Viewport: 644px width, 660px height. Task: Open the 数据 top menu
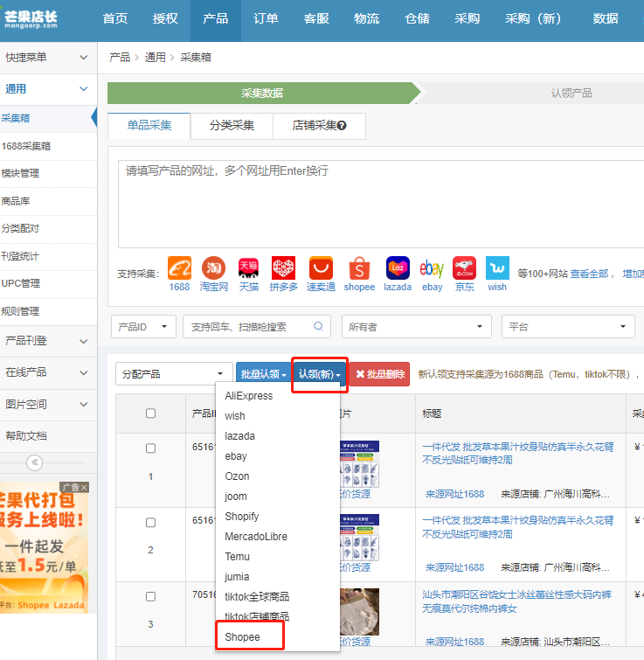coord(606,19)
